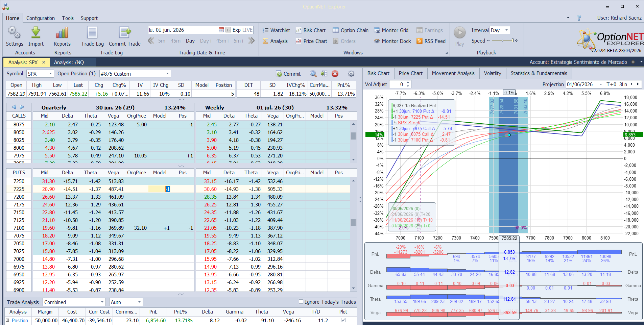
Task: Toggle Ignore Today's Trades checkbox
Action: coord(301,302)
